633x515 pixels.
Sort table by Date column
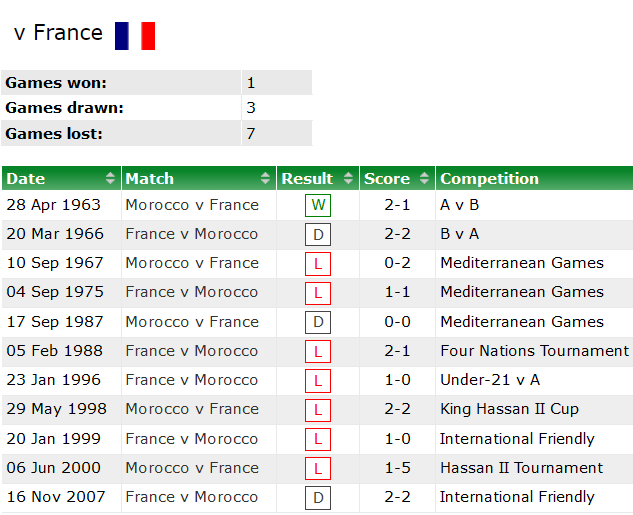point(61,179)
